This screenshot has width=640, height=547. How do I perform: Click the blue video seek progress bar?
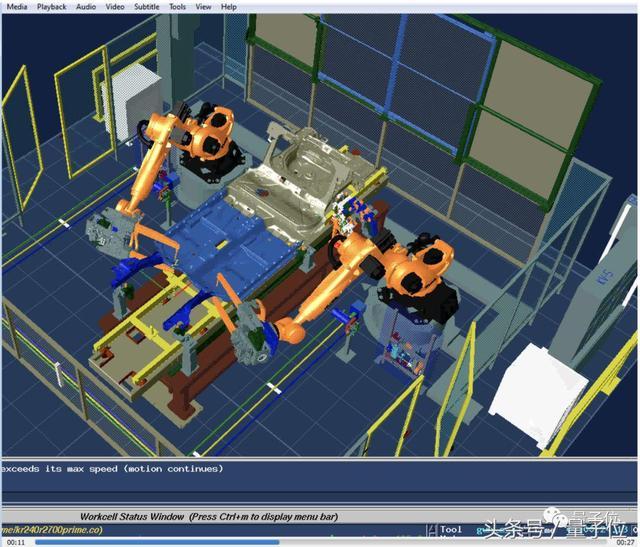point(320,542)
